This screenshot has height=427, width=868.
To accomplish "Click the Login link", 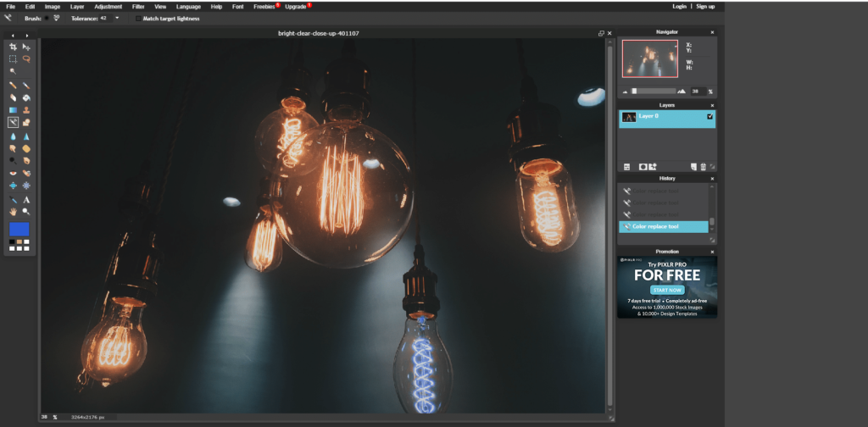I will click(x=679, y=7).
